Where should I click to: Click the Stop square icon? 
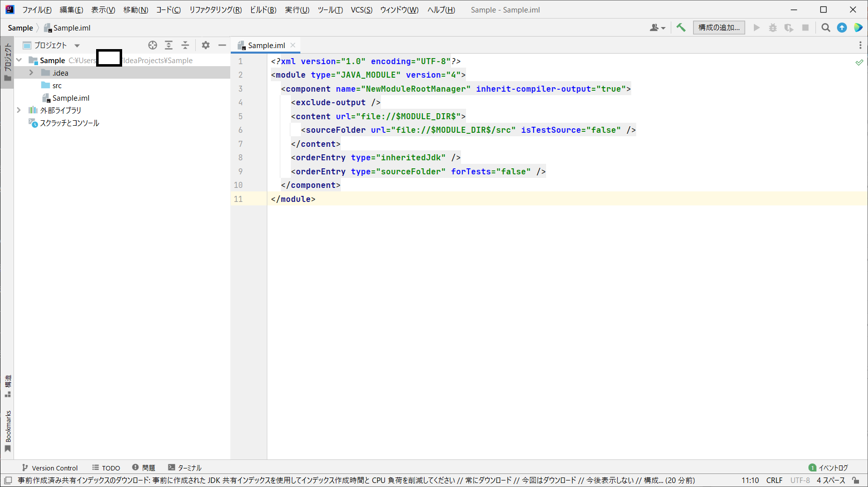point(805,28)
